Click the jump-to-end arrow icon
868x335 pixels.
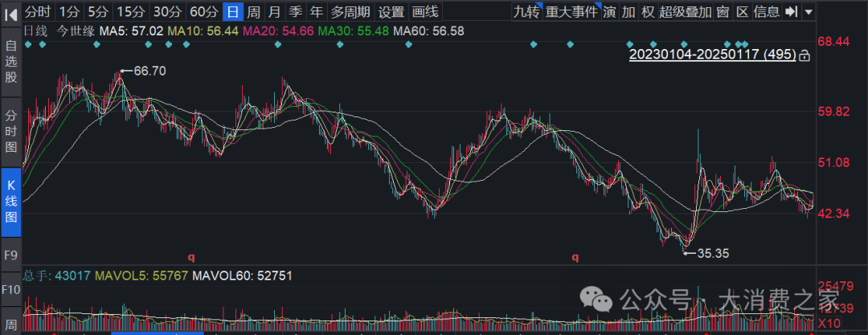pyautogui.click(x=792, y=11)
